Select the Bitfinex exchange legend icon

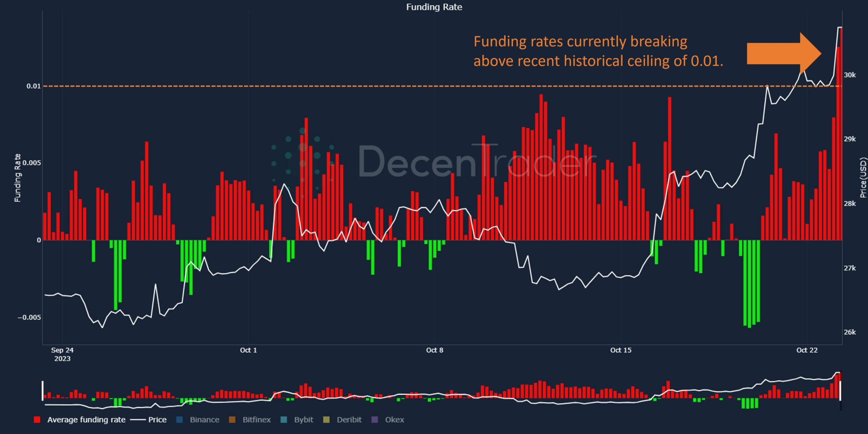point(232,420)
